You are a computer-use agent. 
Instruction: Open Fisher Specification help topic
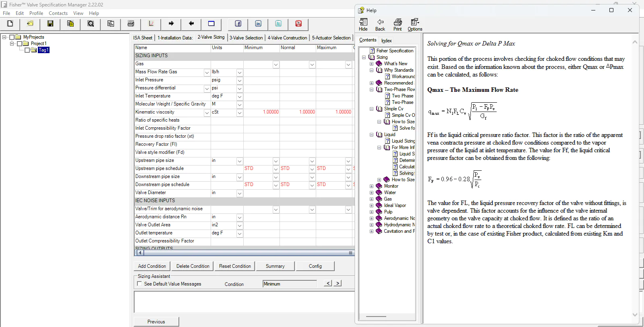pyautogui.click(x=395, y=51)
